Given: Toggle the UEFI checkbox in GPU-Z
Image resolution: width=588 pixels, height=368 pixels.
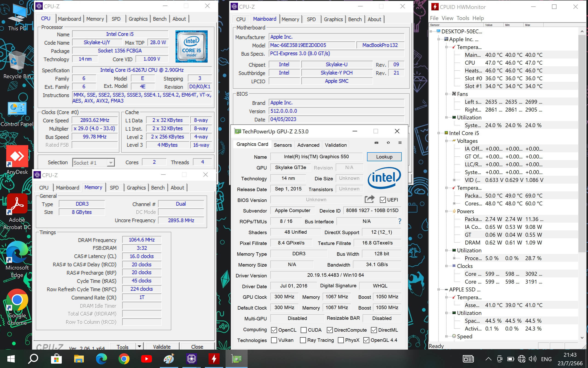Looking at the screenshot, I should coord(383,200).
